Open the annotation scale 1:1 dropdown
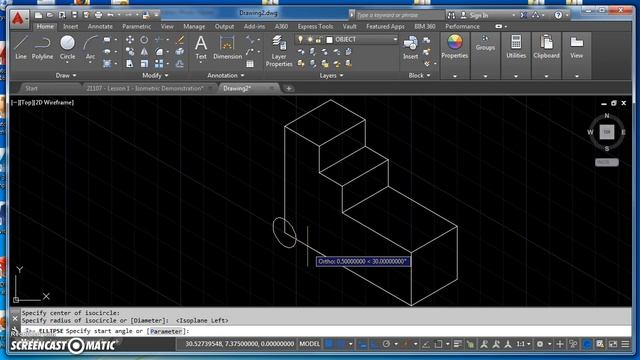 coord(523,344)
